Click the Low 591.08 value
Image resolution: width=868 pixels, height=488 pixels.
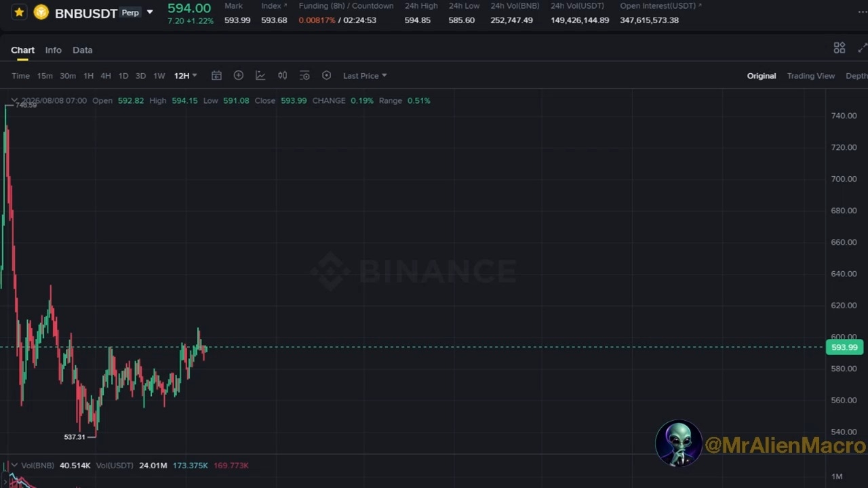pos(236,101)
